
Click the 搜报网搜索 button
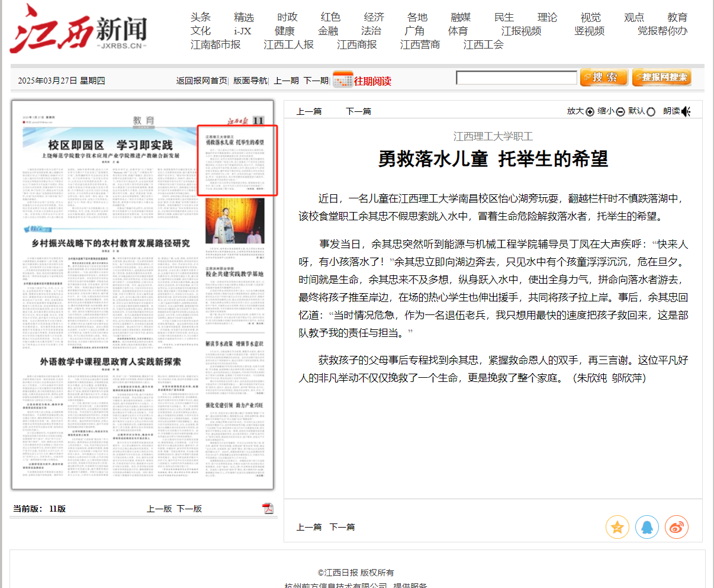pyautogui.click(x=661, y=78)
